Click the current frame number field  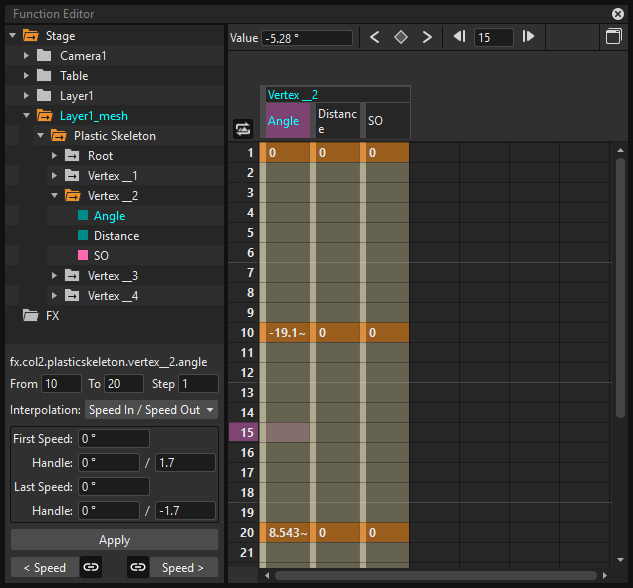tap(494, 38)
